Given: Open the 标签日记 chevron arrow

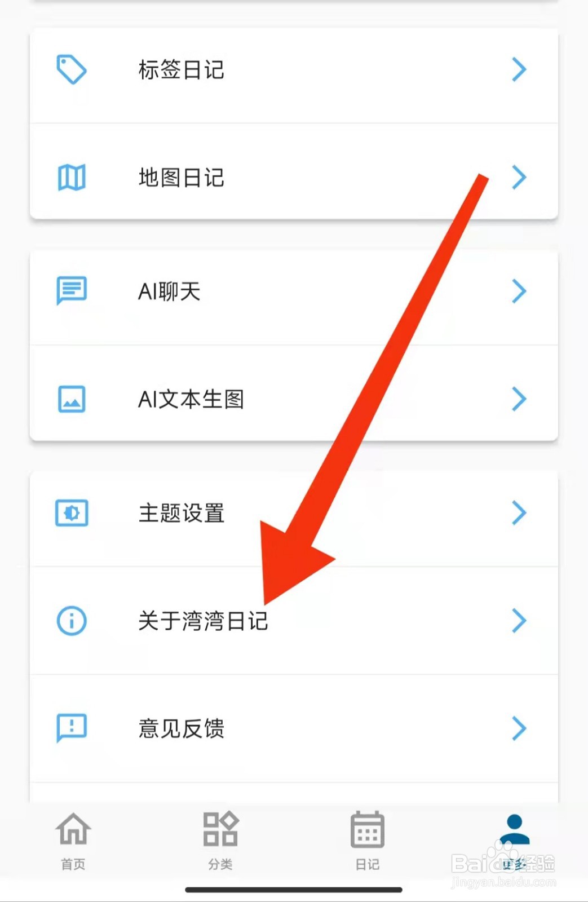Looking at the screenshot, I should coord(519,69).
